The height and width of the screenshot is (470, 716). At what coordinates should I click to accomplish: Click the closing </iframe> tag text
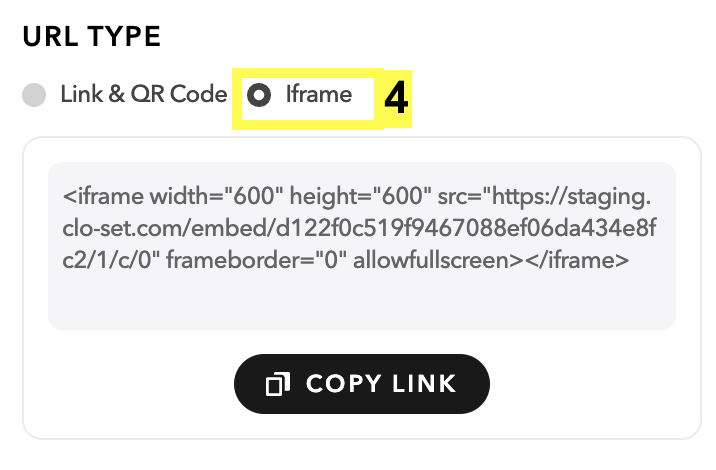click(577, 260)
